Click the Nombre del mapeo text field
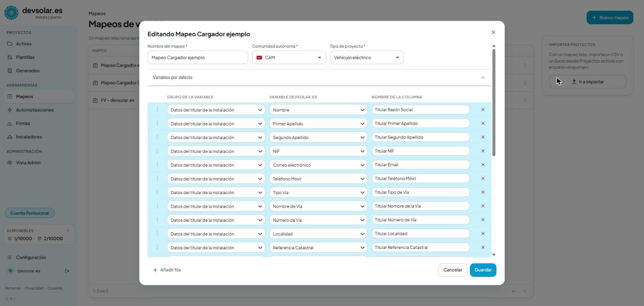The width and height of the screenshot is (644, 306). 198,58
